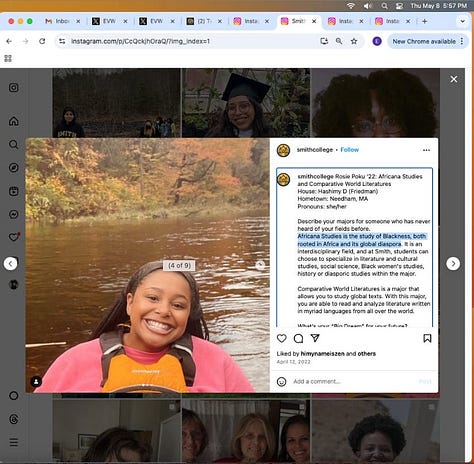
Task: Open smithcollege username in post header
Action: 315,150
